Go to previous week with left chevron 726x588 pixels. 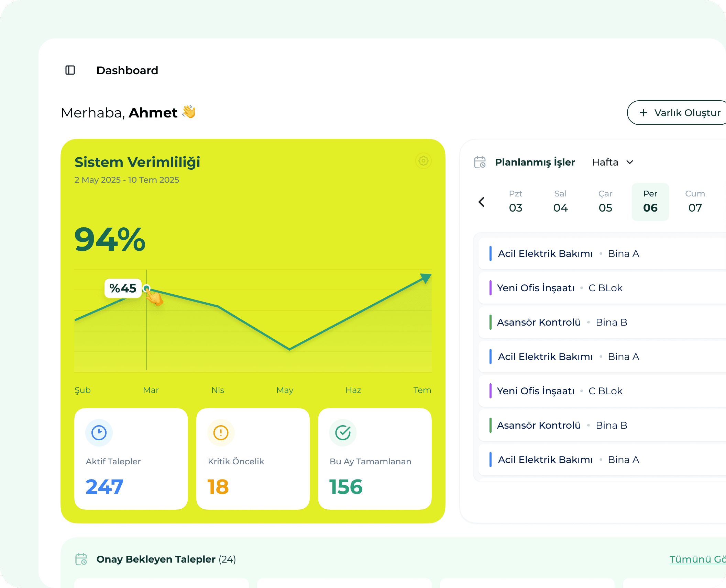(x=482, y=202)
